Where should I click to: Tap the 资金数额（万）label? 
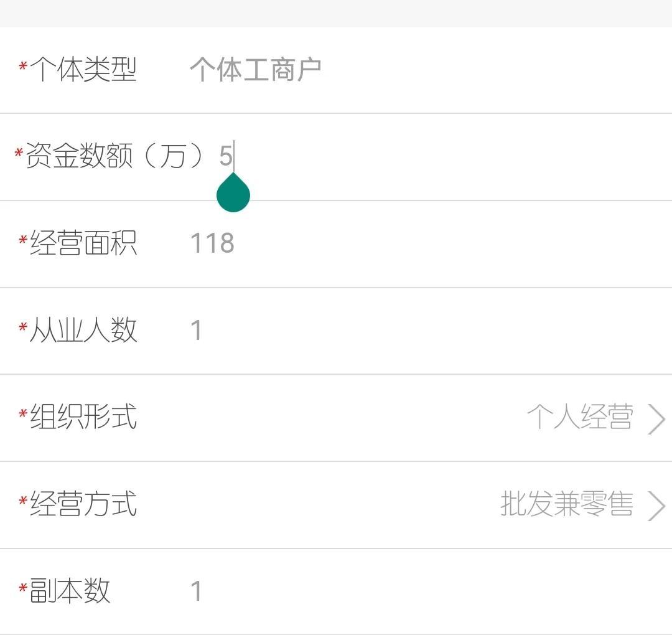click(x=115, y=156)
